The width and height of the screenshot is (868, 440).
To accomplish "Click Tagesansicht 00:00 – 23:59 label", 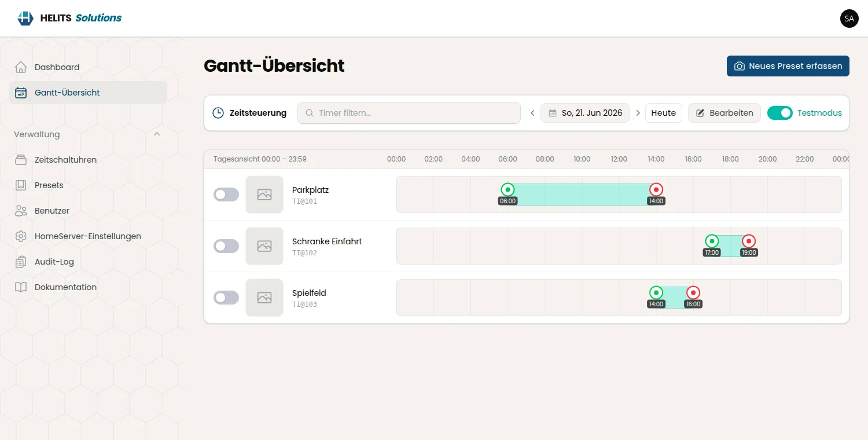I will coord(260,159).
